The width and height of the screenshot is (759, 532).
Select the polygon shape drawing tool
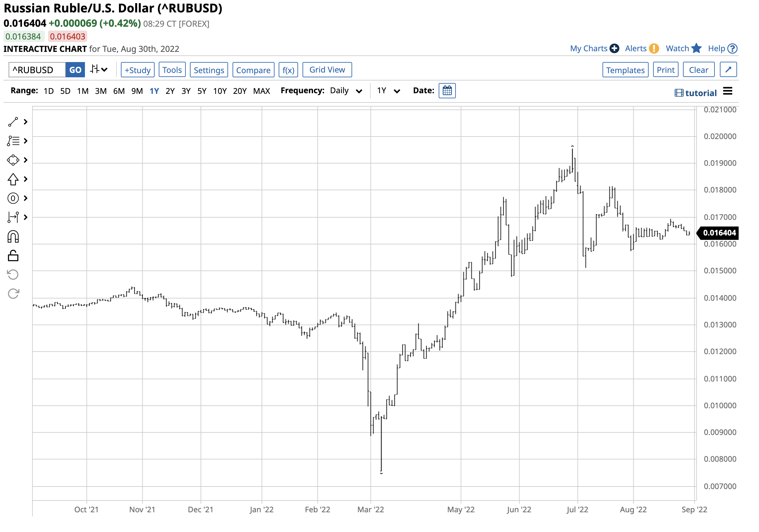[13, 160]
